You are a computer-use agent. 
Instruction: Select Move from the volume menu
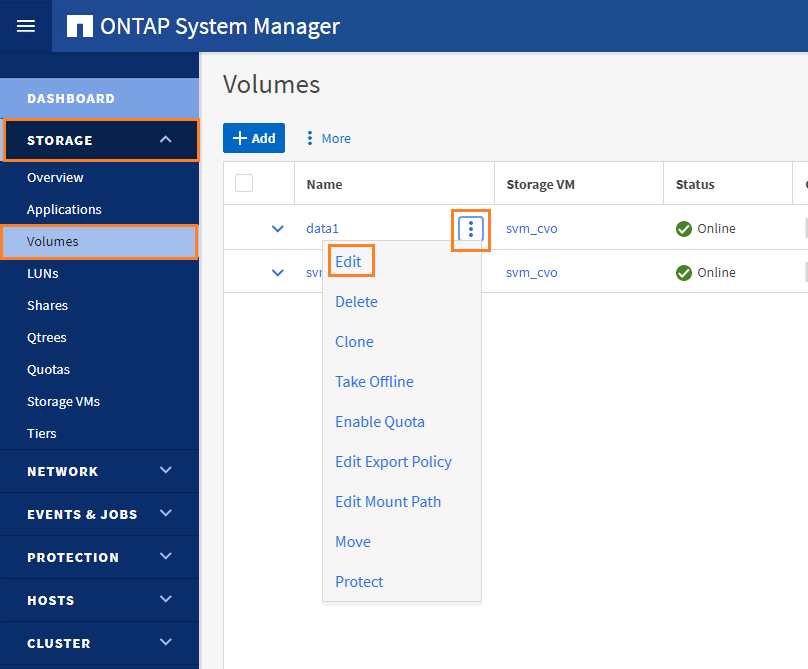click(x=352, y=542)
